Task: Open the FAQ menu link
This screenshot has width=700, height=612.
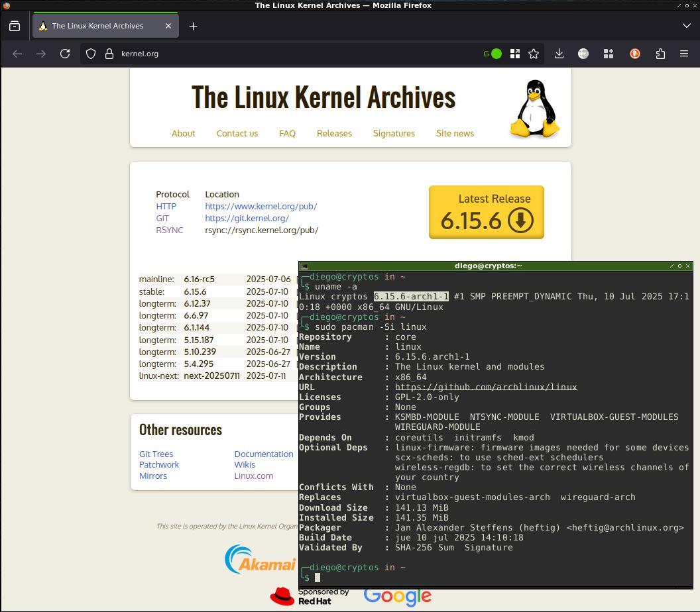Action: pos(287,133)
